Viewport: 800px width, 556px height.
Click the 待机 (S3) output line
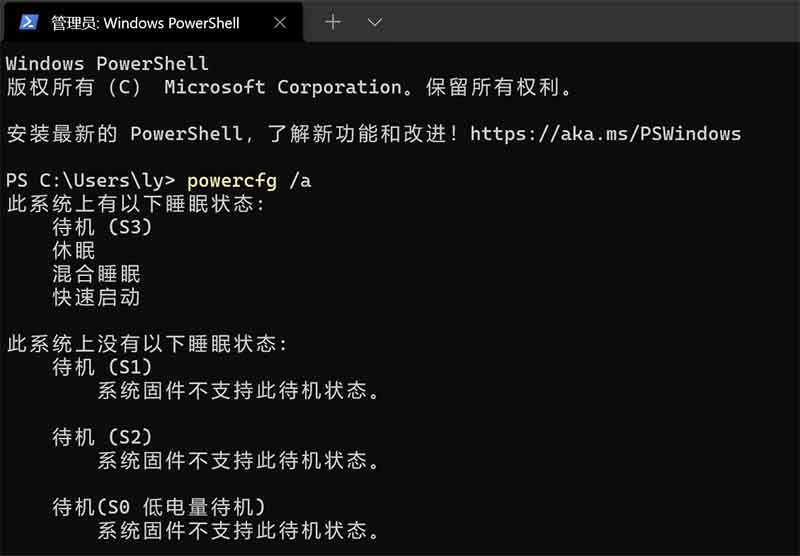102,227
